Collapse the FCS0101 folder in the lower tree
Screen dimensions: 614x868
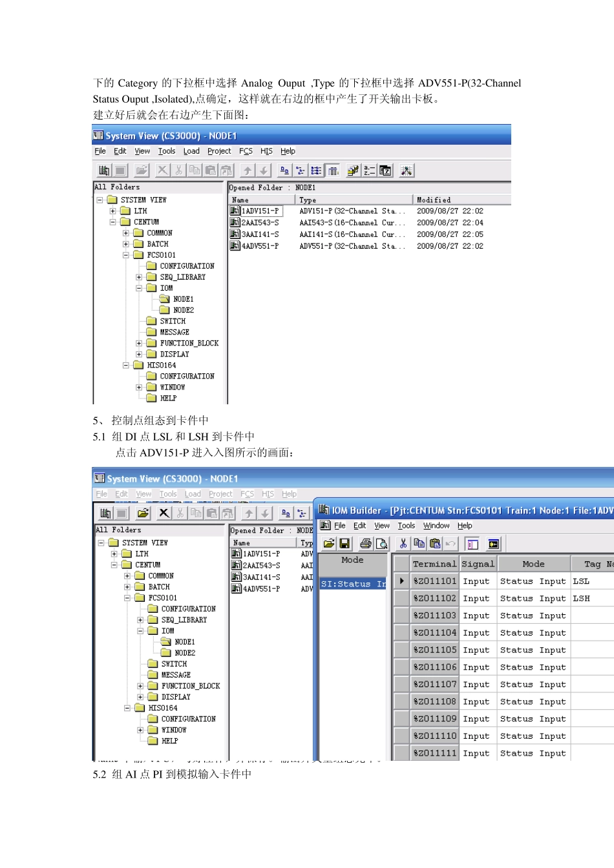[x=127, y=598]
